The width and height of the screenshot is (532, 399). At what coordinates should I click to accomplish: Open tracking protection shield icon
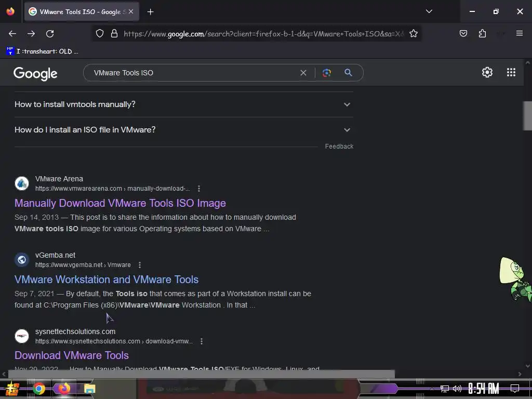click(99, 34)
